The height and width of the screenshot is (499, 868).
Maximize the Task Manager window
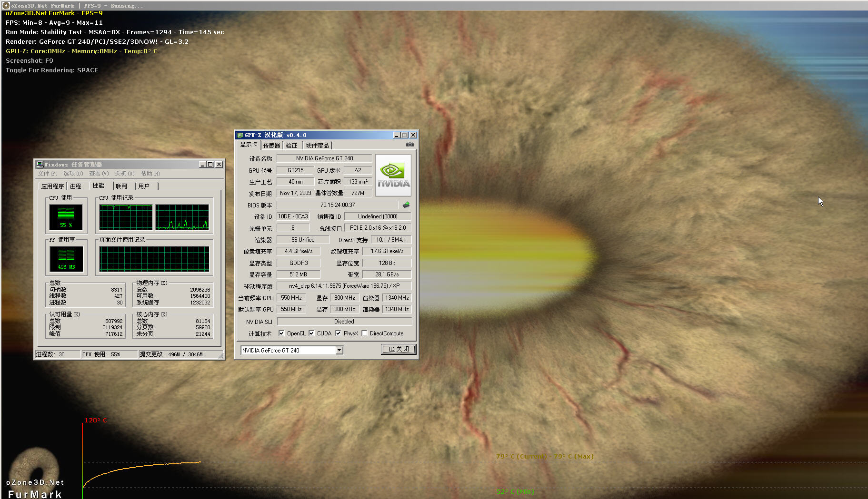(210, 165)
